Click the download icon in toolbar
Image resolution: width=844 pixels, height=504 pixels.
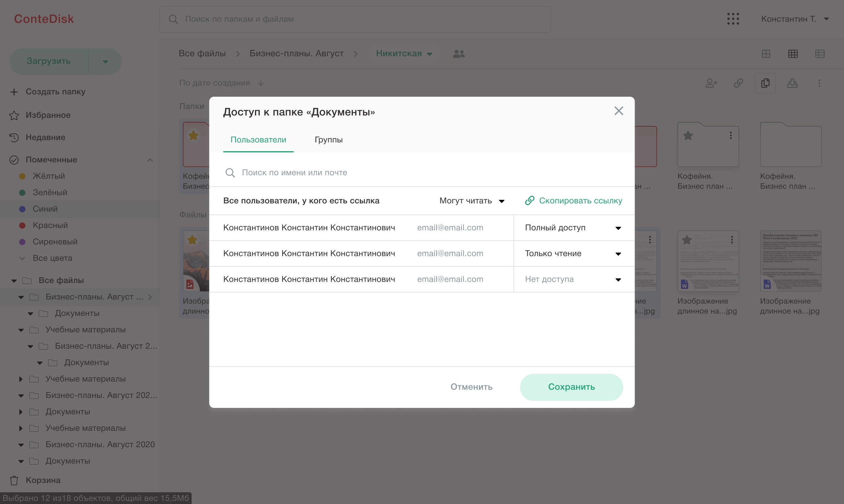792,83
